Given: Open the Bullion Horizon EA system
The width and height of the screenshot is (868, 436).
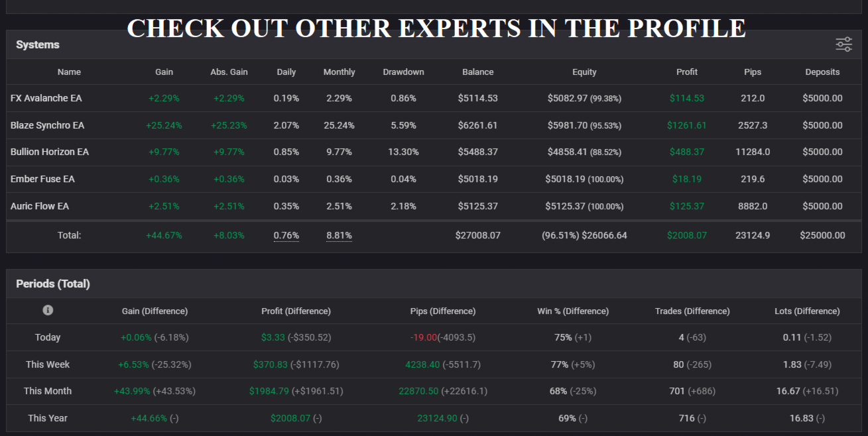Looking at the screenshot, I should pyautogui.click(x=50, y=152).
